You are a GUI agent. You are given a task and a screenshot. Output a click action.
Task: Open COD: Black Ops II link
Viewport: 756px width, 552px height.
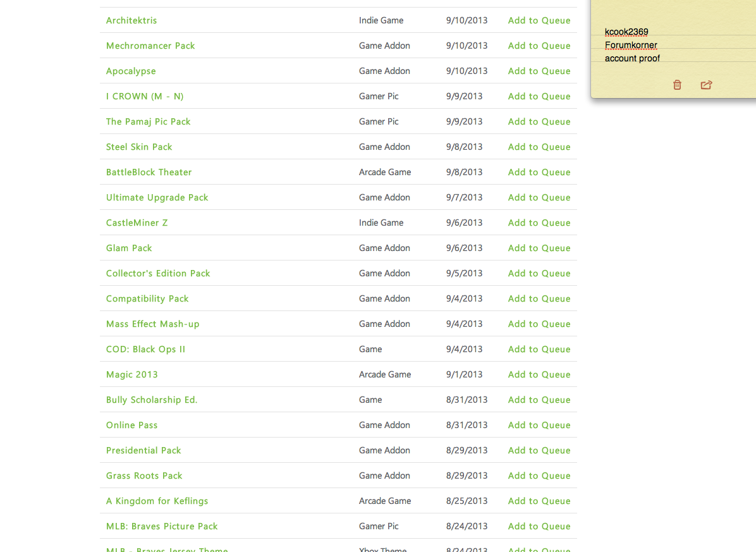point(145,350)
